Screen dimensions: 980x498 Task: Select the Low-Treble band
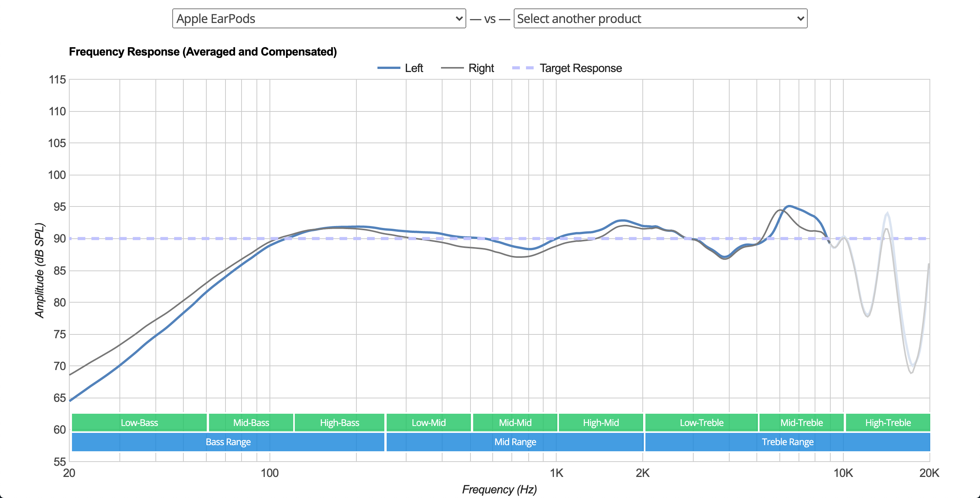click(701, 423)
